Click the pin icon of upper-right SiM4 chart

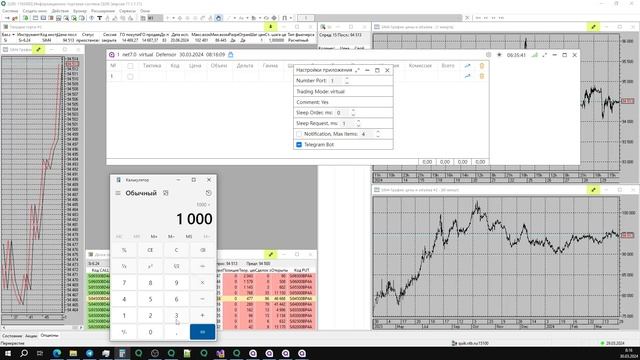point(593,27)
